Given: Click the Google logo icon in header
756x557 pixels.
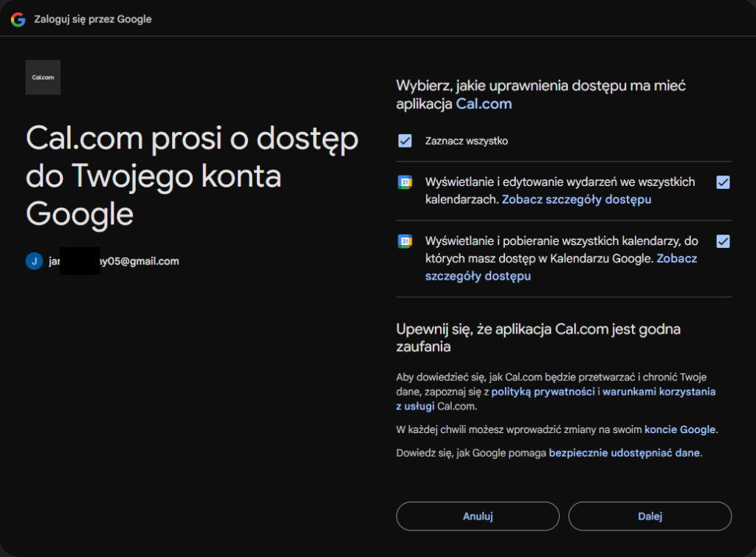Looking at the screenshot, I should tap(18, 19).
